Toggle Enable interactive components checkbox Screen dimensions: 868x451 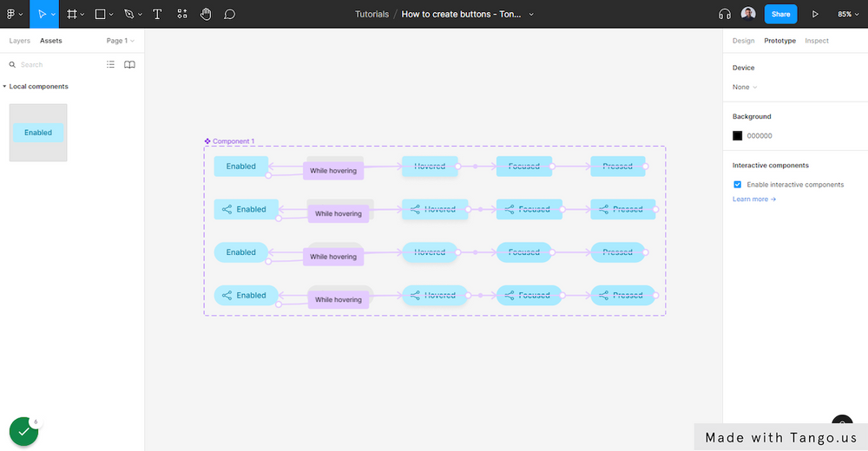pyautogui.click(x=738, y=185)
